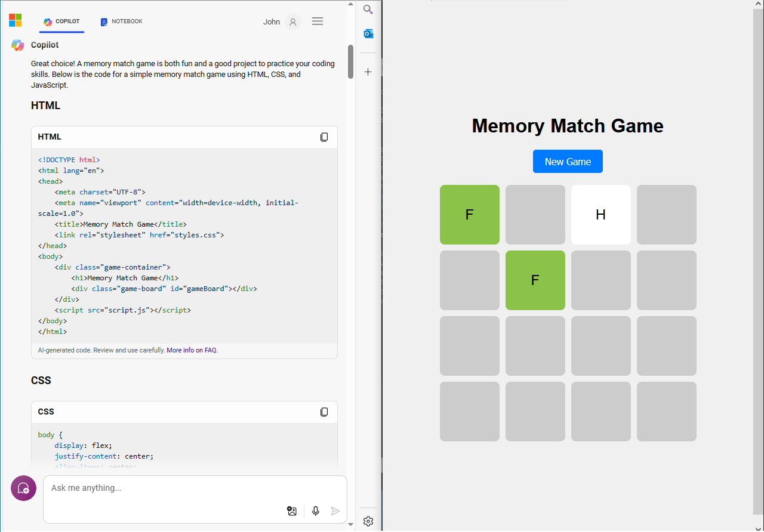Start a New Game
The height and width of the screenshot is (532, 764).
(568, 162)
